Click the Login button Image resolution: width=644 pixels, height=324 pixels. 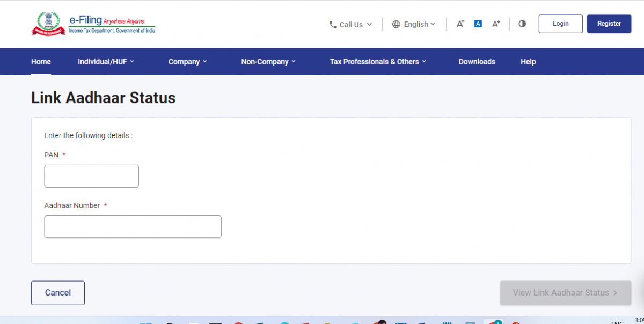coord(560,23)
